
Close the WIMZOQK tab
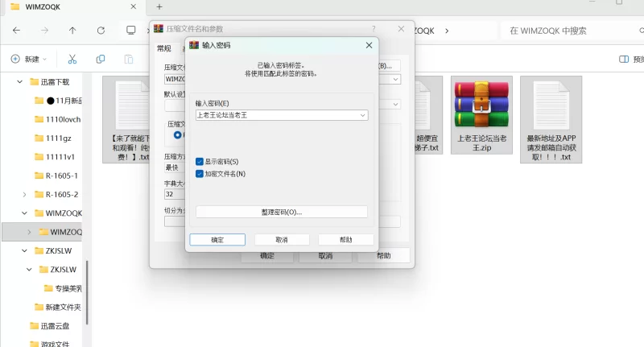click(x=134, y=6)
